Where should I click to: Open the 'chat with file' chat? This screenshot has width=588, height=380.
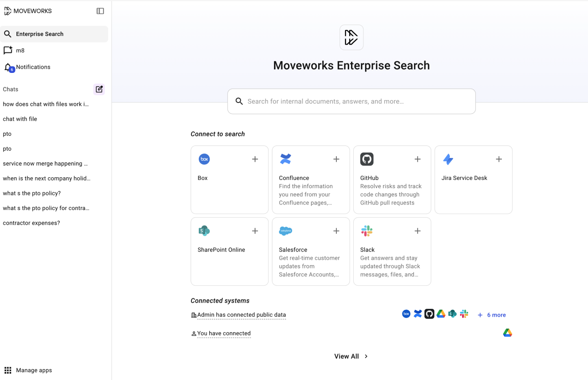click(x=20, y=119)
